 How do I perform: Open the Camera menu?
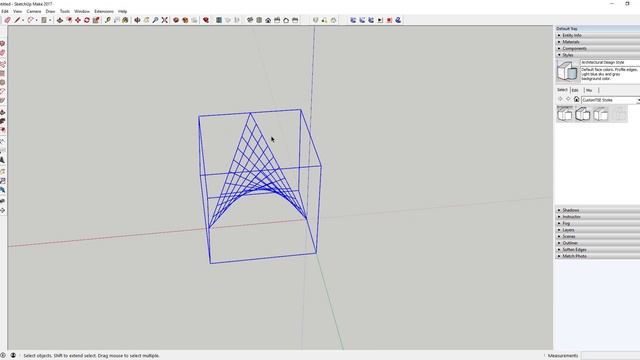point(34,11)
